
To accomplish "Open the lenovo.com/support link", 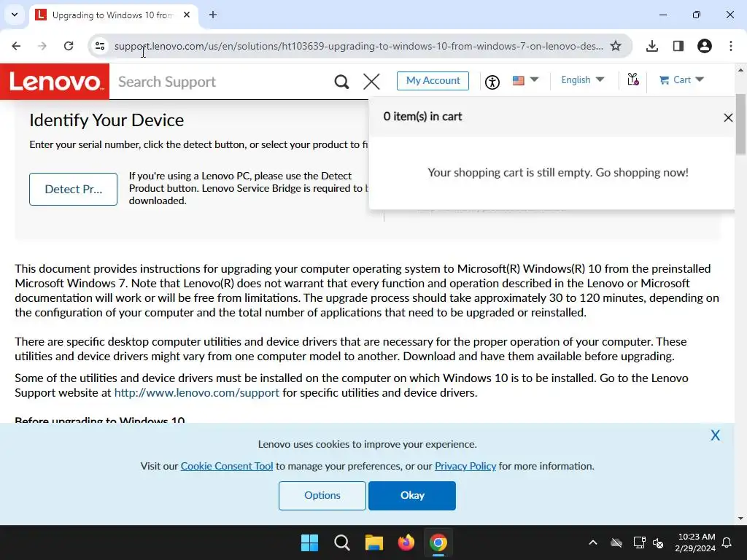I will pyautogui.click(x=197, y=393).
